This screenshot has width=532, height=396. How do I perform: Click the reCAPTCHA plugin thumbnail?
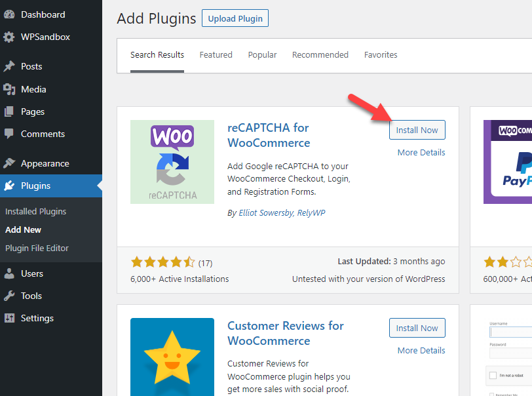172,162
